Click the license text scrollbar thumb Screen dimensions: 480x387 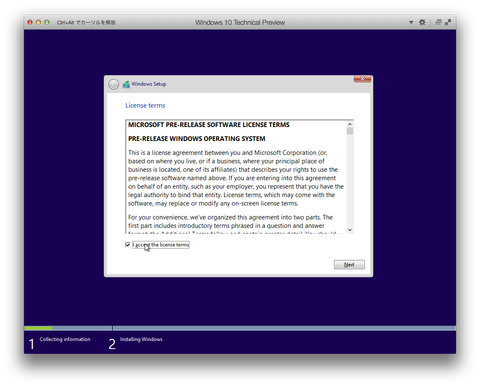(350, 131)
